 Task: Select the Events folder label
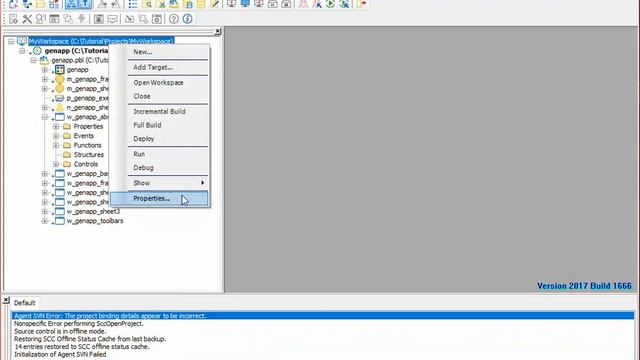[x=84, y=136]
